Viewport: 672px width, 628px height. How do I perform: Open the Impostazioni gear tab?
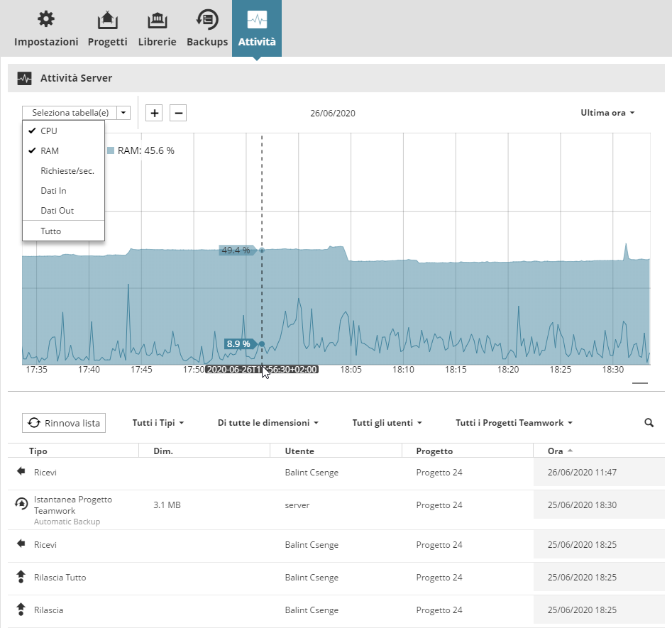coord(46,28)
